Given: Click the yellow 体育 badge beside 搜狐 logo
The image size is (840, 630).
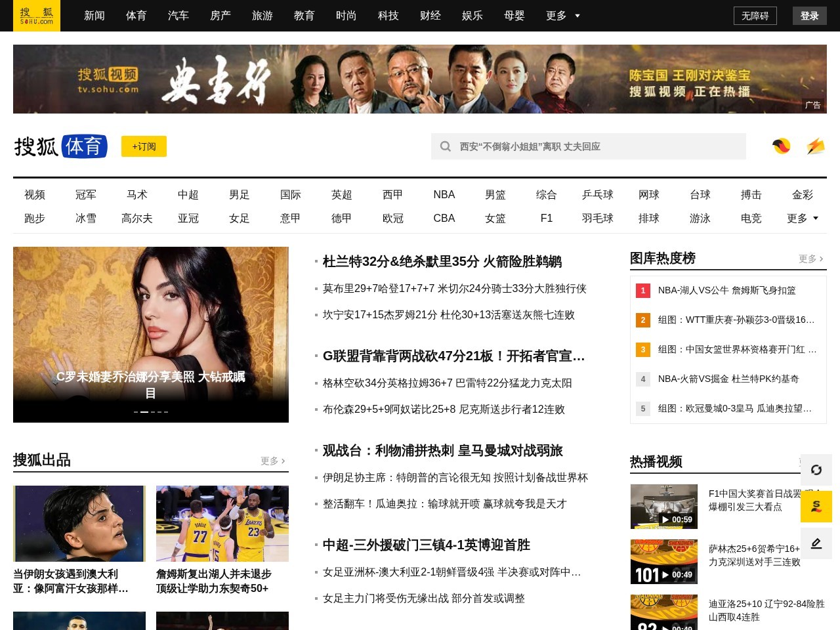Looking at the screenshot, I should [85, 146].
